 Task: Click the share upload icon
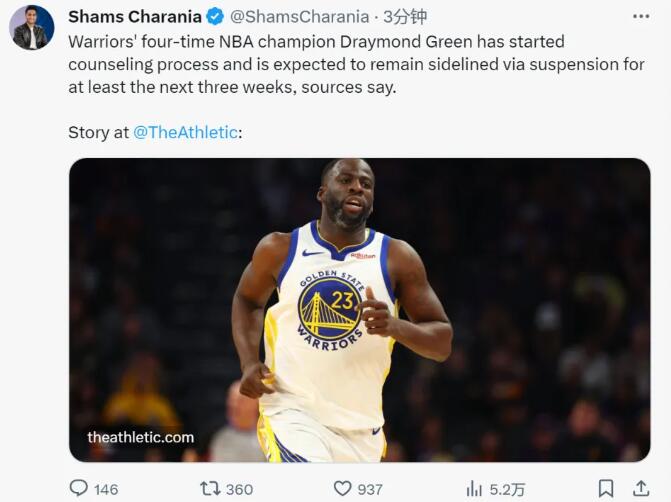click(641, 488)
